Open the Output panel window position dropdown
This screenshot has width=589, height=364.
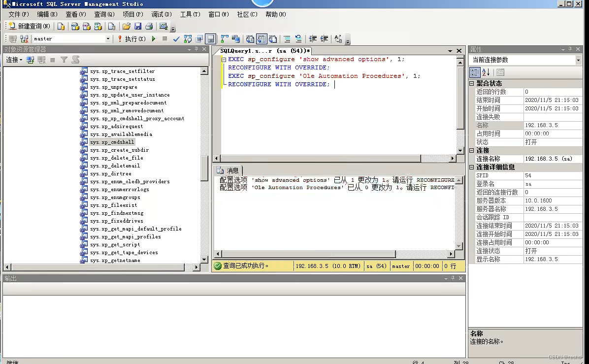pos(446,278)
